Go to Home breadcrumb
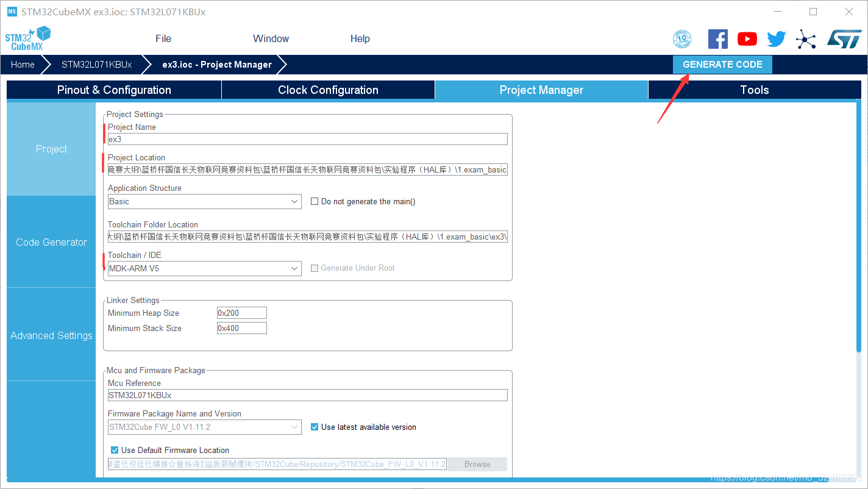 [23, 65]
